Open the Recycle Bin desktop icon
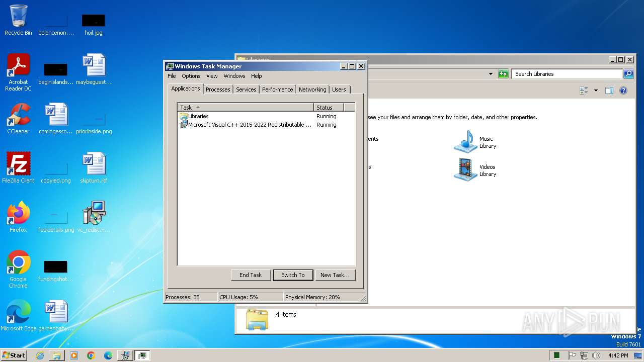The image size is (644, 362). (x=18, y=20)
